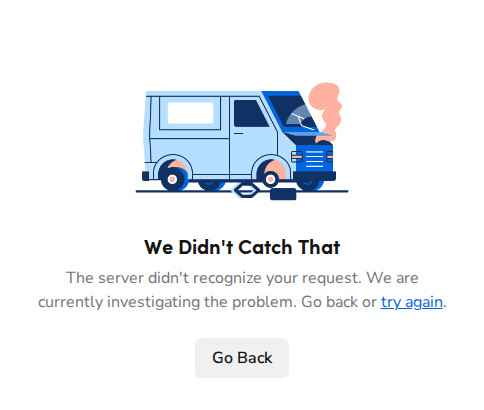The width and height of the screenshot is (484, 410).
Task: Select the van's left headlight
Action: point(297,156)
